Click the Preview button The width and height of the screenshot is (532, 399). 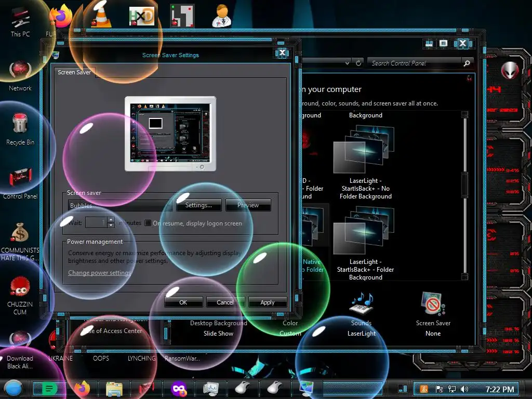point(248,205)
